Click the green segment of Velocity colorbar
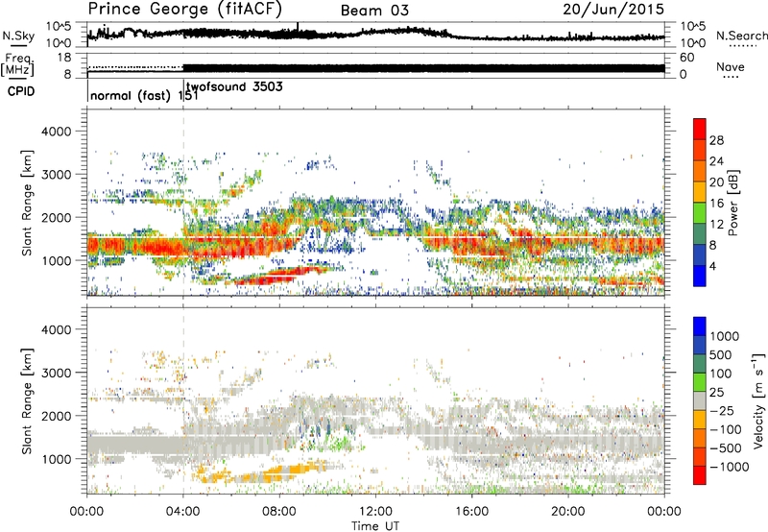Screen dimensions: 768x532 pos(700,382)
